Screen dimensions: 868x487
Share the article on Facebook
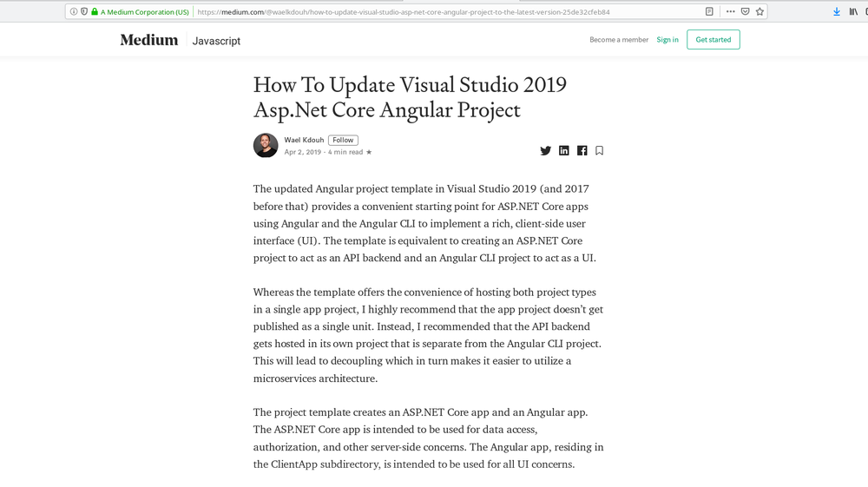coord(582,150)
